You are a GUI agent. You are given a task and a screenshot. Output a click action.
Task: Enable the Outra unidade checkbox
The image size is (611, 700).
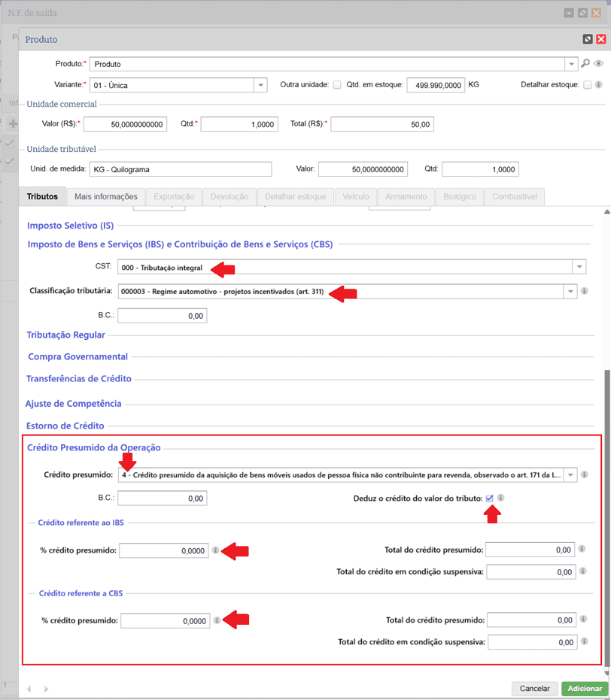337,85
